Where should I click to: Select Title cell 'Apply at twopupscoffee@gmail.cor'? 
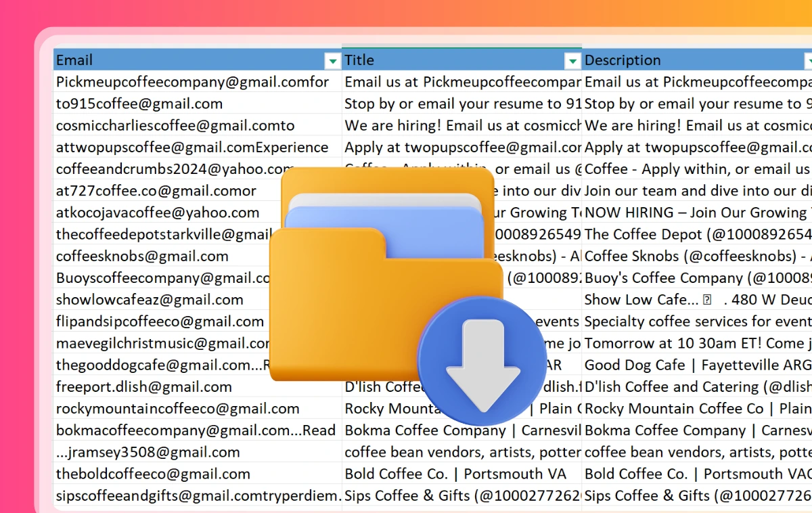point(461,147)
